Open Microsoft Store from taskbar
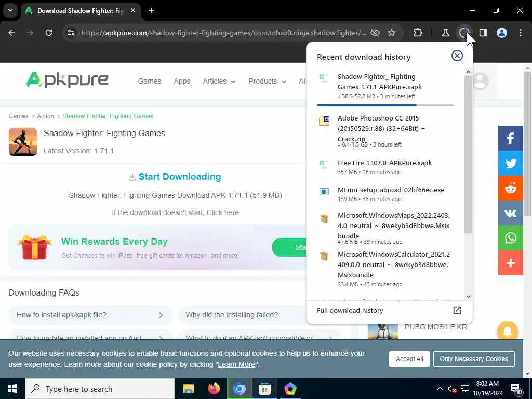The height and width of the screenshot is (399, 532). tap(264, 389)
